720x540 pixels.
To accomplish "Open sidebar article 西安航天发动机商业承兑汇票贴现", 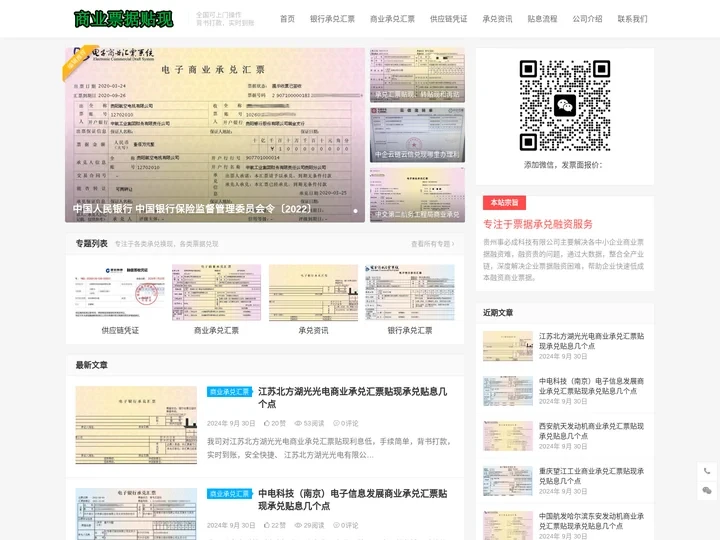I will point(591,431).
